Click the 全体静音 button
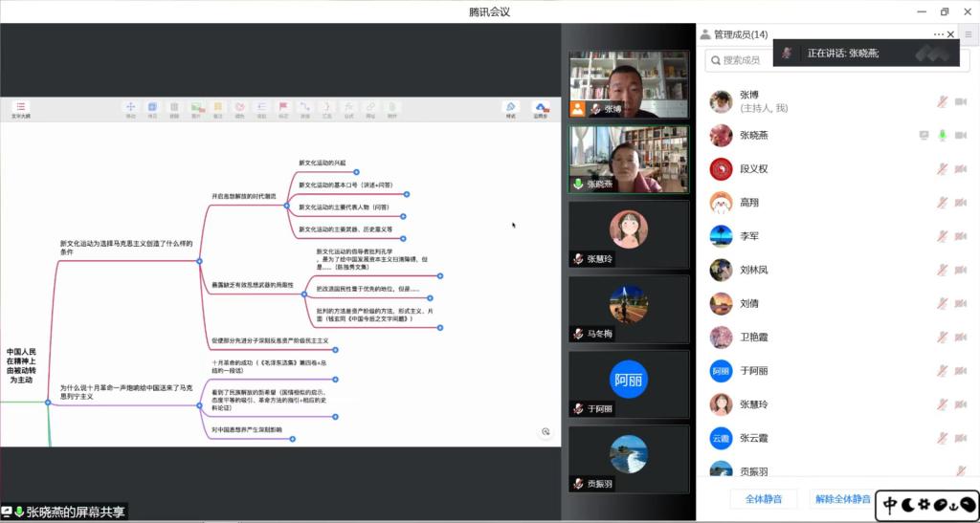This screenshot has width=980, height=523. [x=763, y=499]
